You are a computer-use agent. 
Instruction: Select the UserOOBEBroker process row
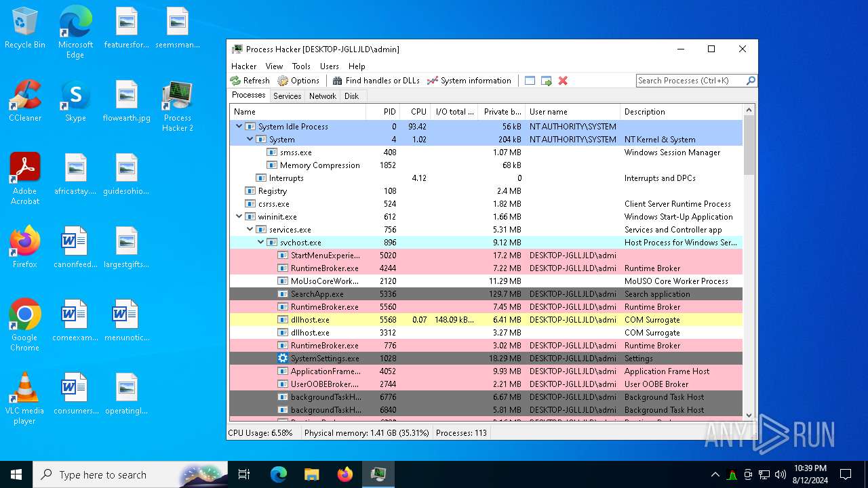(x=486, y=384)
